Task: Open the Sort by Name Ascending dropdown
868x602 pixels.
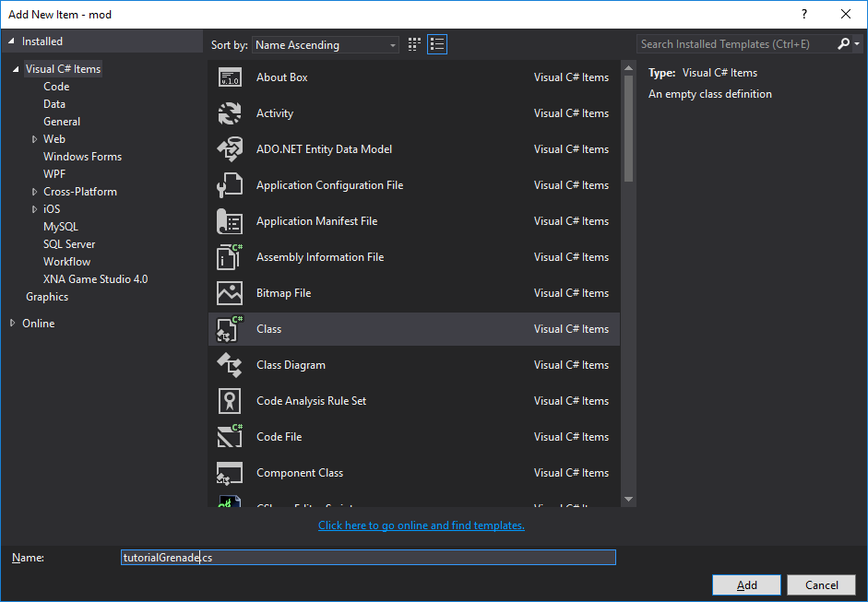Action: [x=326, y=45]
